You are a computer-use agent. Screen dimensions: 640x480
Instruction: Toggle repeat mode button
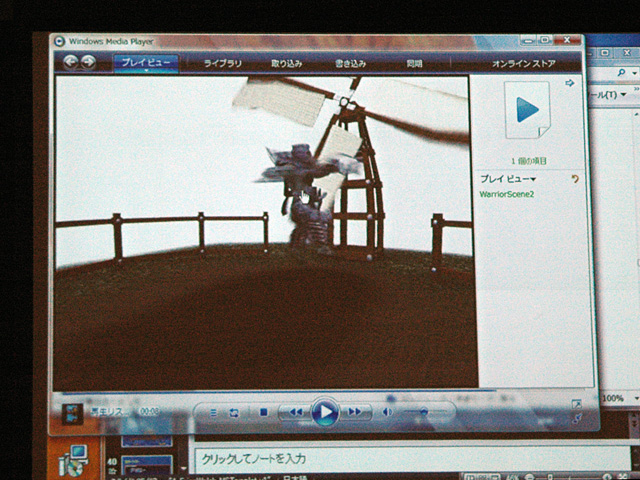pos(234,412)
